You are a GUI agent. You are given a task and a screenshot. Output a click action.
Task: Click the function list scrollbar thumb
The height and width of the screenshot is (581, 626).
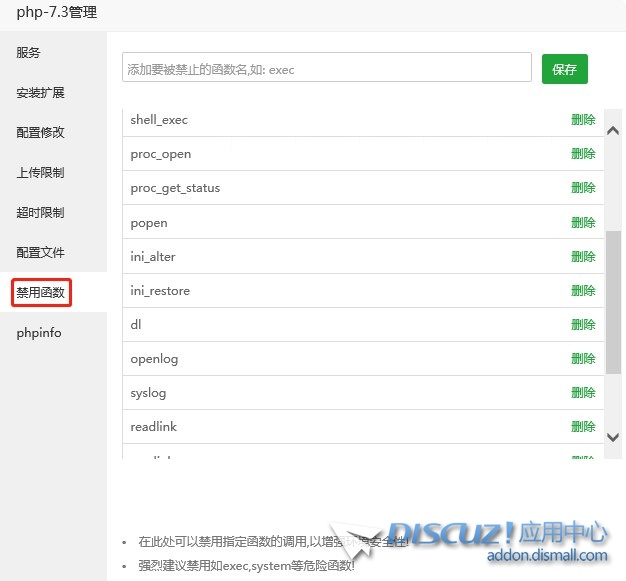pos(614,300)
